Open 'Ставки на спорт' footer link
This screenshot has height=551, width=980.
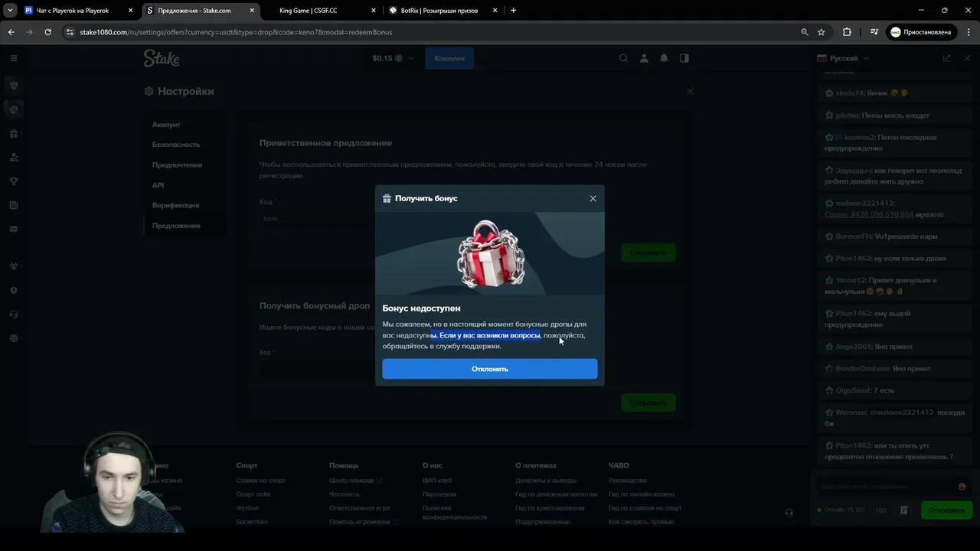pos(260,481)
